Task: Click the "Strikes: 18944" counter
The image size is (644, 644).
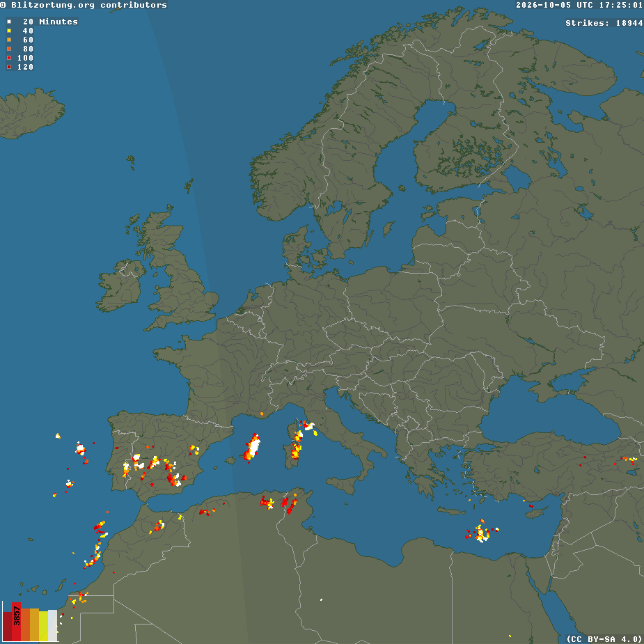Action: click(x=604, y=23)
